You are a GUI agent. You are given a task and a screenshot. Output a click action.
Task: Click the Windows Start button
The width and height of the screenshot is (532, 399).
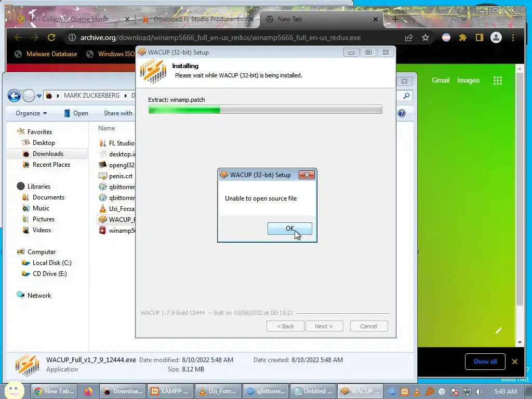14,391
